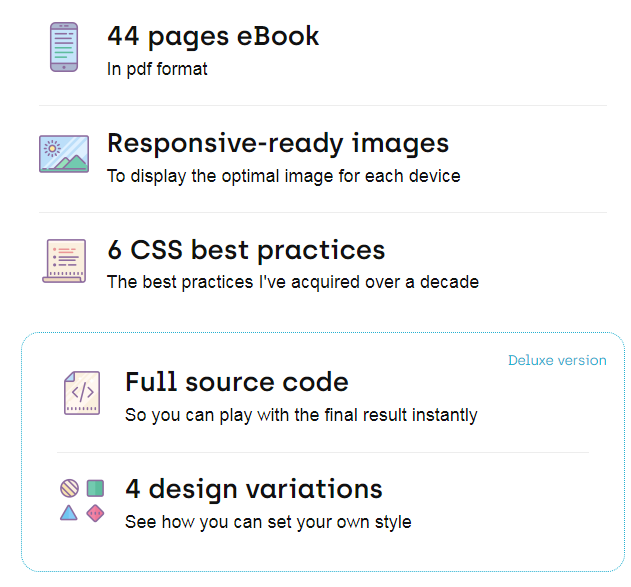Click the smartphone eBook icon
This screenshot has height=587, width=631.
[x=64, y=47]
